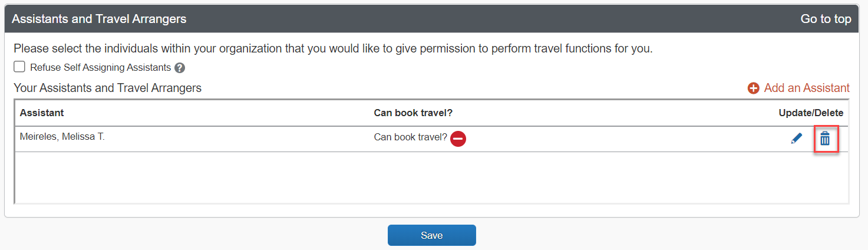The image size is (868, 250).
Task: Click the Assistants and Travel Arrangers section title
Action: (99, 19)
